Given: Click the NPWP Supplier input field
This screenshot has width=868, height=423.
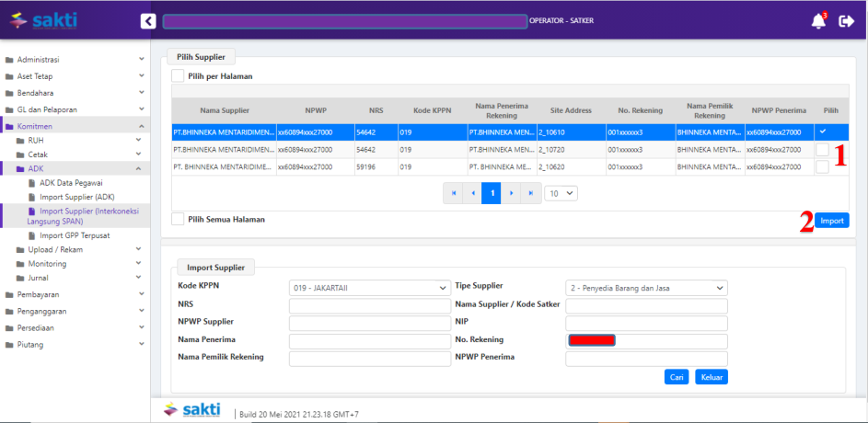Looking at the screenshot, I should coord(368,324).
